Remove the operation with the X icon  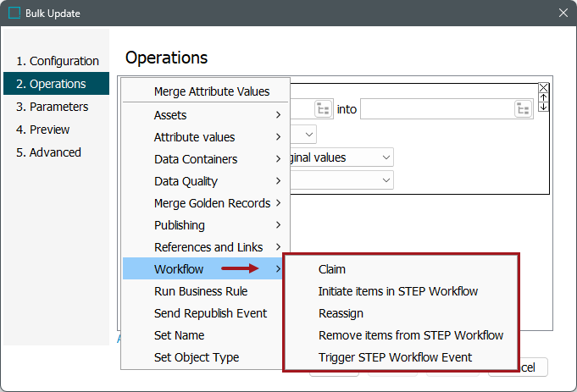click(544, 88)
